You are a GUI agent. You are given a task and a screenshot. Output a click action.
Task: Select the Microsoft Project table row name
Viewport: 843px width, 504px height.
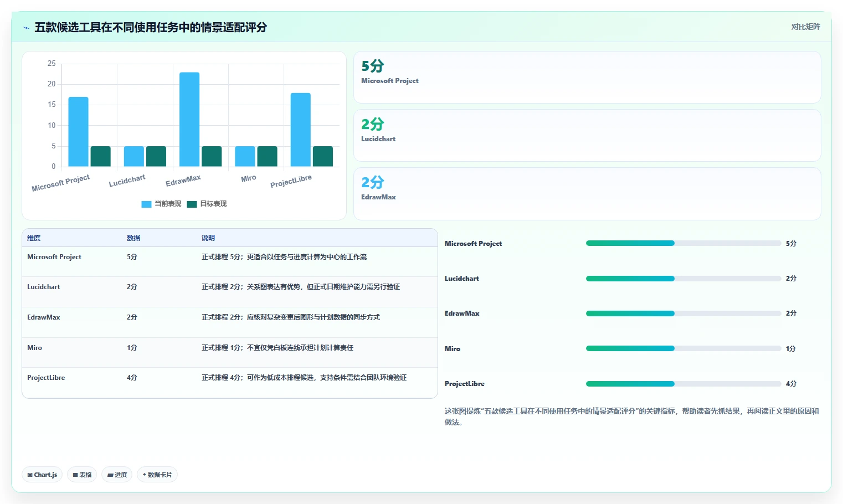54,257
